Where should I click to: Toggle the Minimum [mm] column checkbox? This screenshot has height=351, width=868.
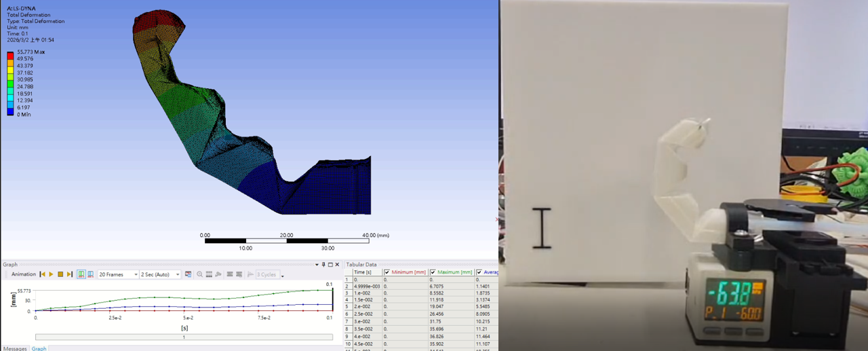point(387,272)
